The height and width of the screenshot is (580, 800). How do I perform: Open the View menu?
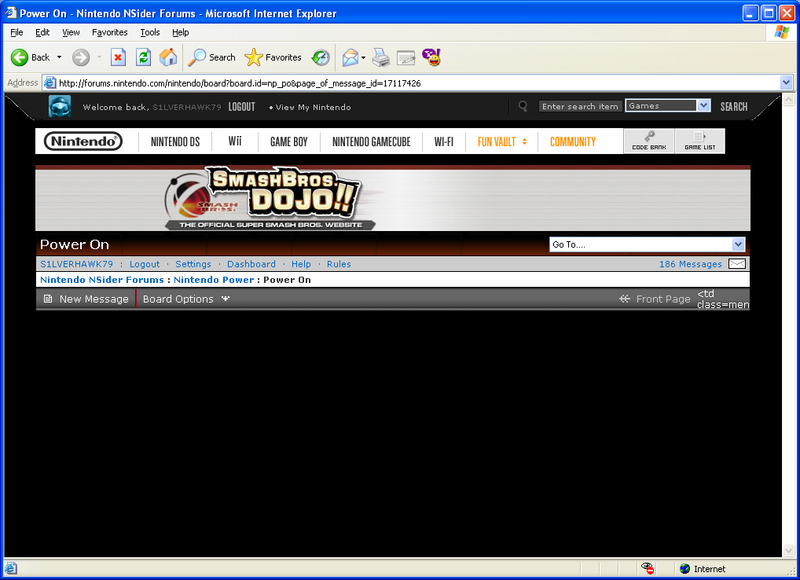pos(71,33)
